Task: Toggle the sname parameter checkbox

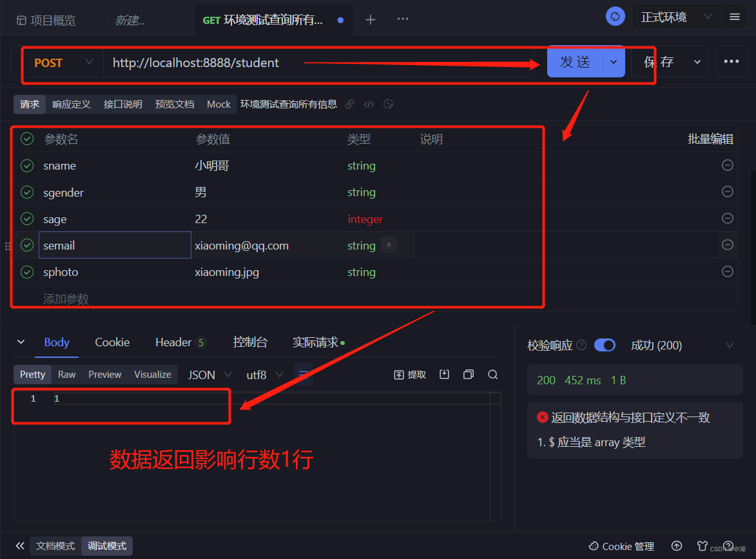Action: [27, 166]
